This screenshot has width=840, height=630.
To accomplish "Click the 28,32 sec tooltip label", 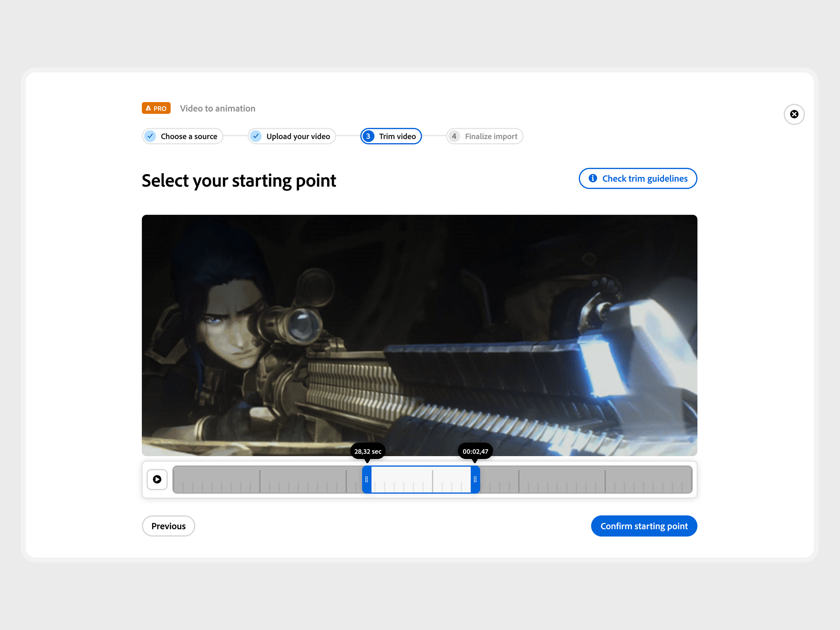I will [x=367, y=451].
